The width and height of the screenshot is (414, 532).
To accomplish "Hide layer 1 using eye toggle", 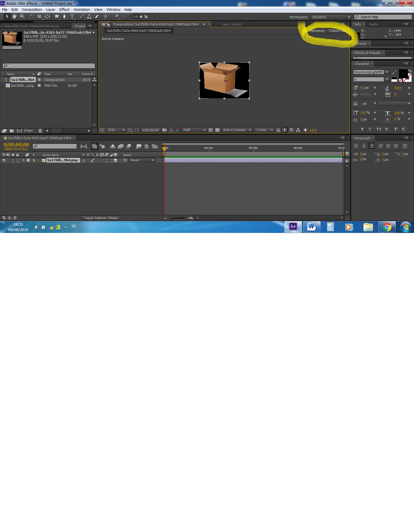I will [4, 160].
